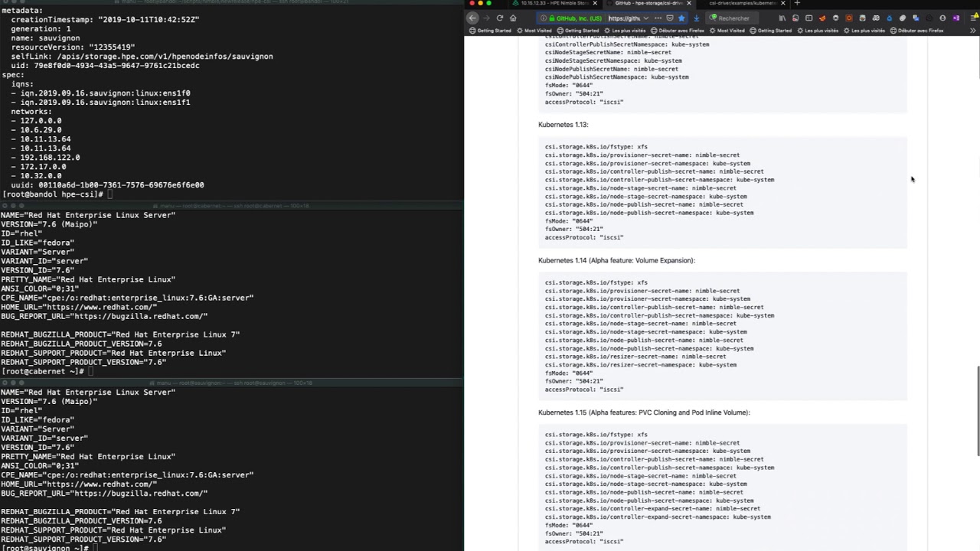The height and width of the screenshot is (551, 980).
Task: Open Firefox library icon
Action: tap(782, 18)
